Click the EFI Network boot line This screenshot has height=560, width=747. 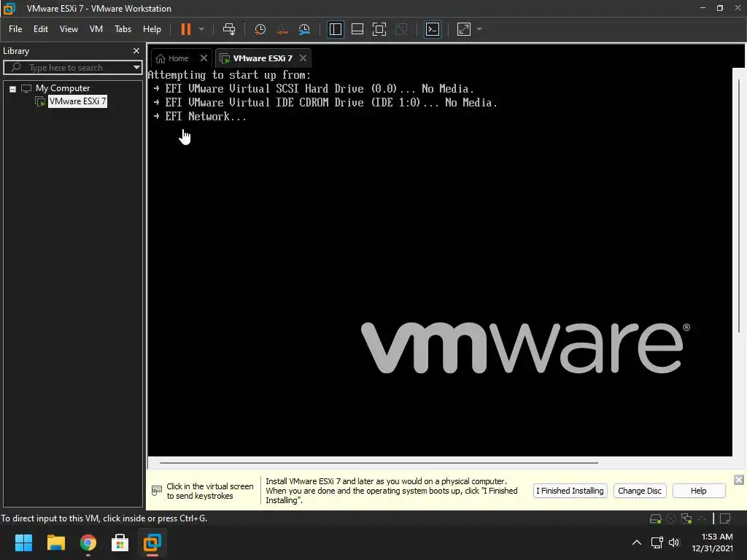tap(200, 116)
